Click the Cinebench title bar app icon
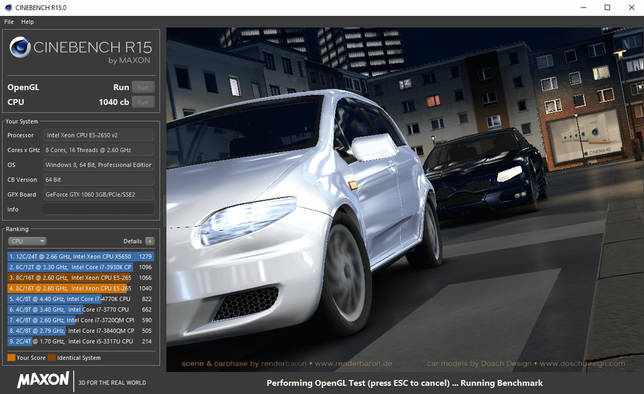 8,7
